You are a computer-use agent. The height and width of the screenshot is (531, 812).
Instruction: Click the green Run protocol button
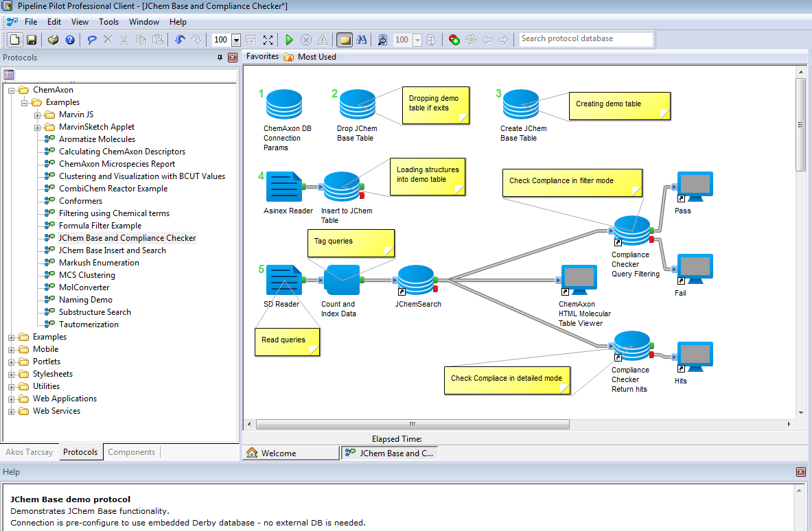[x=289, y=40]
